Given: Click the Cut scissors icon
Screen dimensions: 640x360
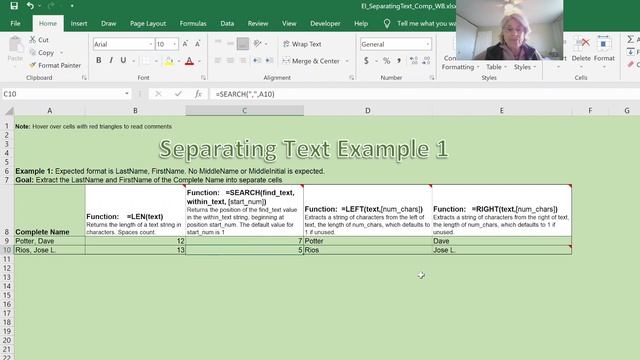Looking at the screenshot, I should click(33, 40).
